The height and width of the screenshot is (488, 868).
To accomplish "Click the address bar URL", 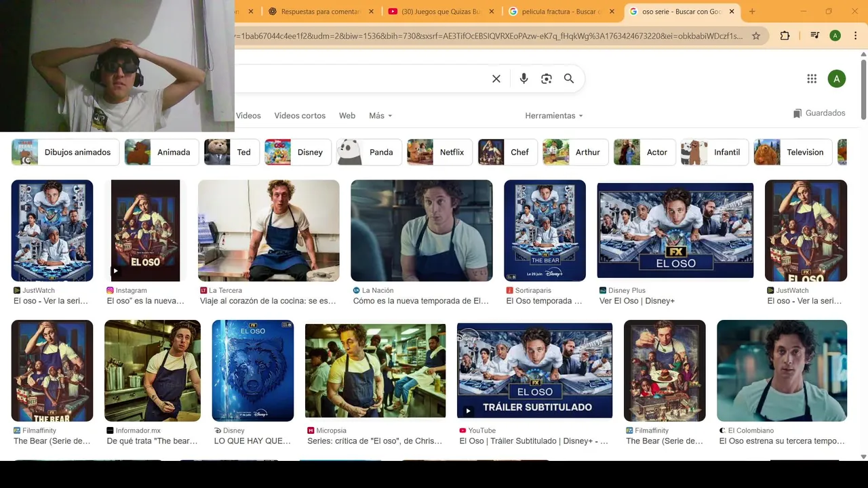I will (488, 36).
